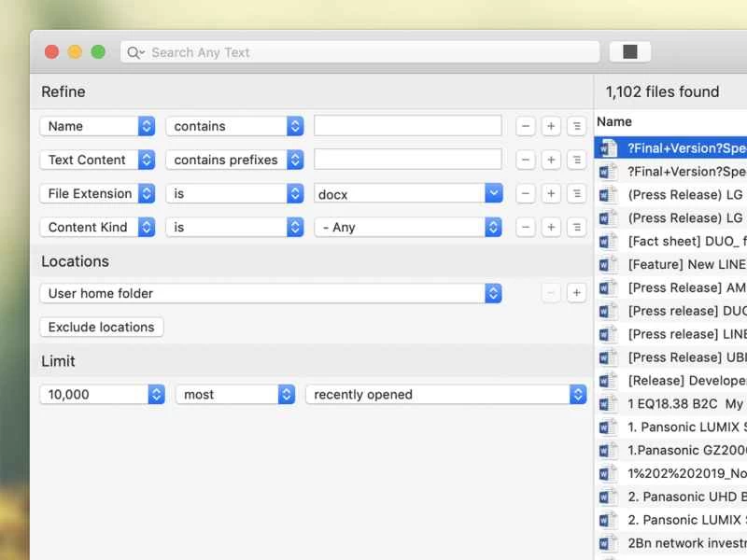
Task: Open the 'Content Kind' attribute dropdown
Action: coord(97,227)
